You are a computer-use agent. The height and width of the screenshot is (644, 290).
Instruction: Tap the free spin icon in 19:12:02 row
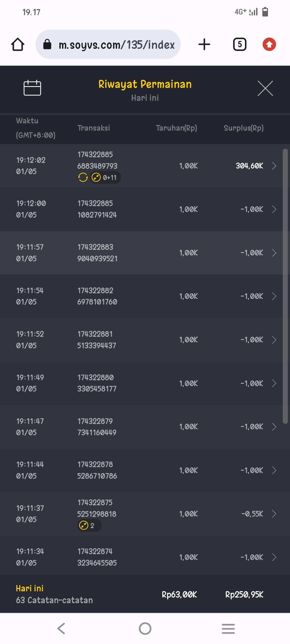[83, 177]
